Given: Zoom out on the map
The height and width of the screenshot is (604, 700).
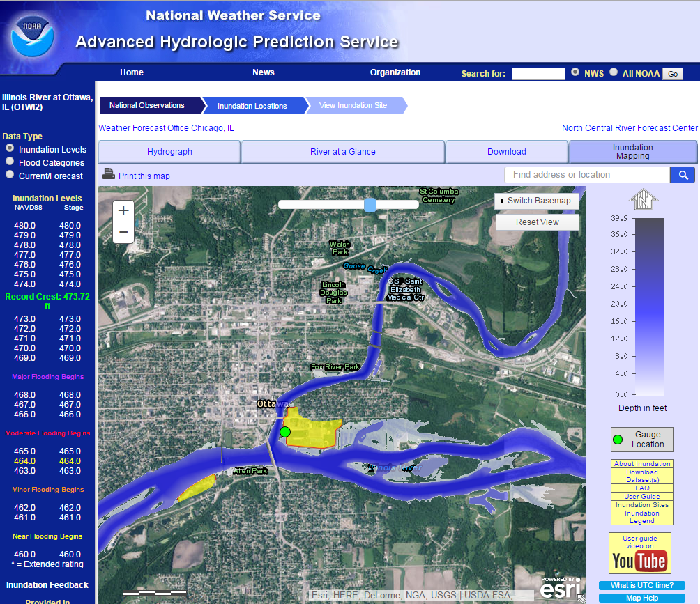Looking at the screenshot, I should [123, 232].
